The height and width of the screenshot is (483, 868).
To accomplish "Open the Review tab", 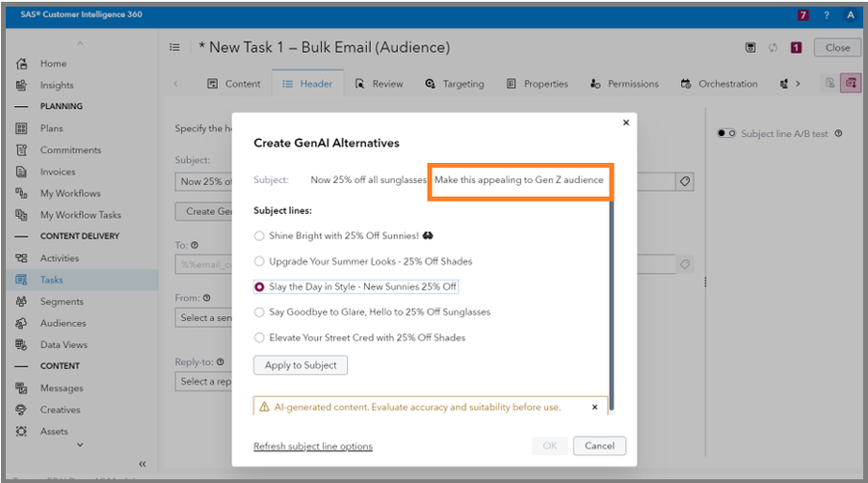I will 379,84.
